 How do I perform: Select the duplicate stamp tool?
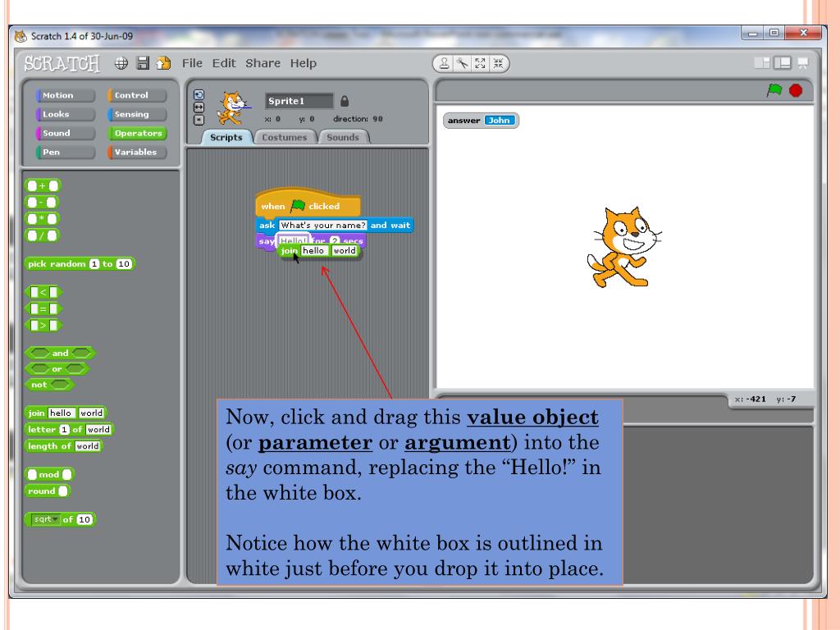444,64
